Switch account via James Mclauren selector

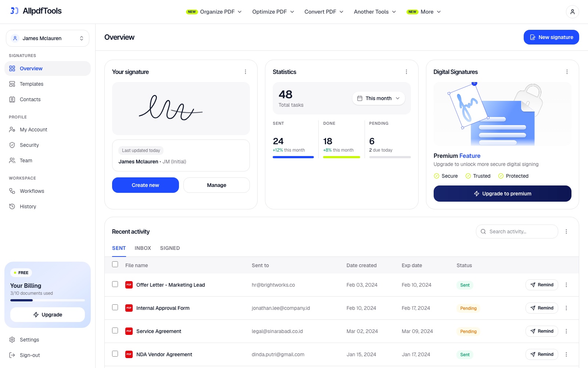coord(47,38)
